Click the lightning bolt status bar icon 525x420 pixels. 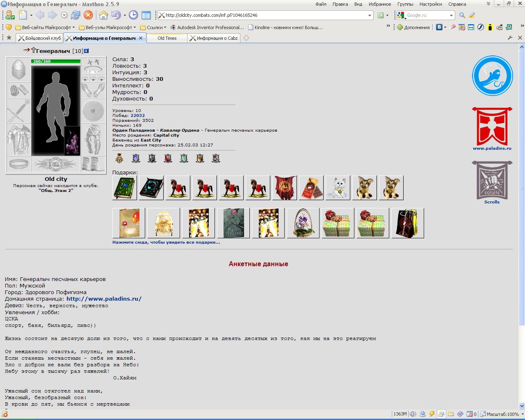[432, 414]
